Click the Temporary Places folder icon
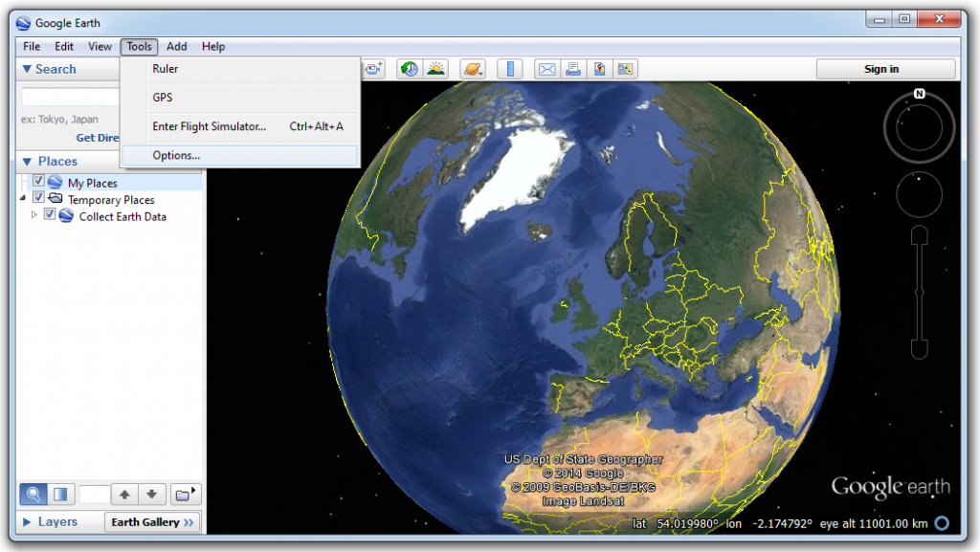This screenshot has height=552, width=980. pyautogui.click(x=56, y=199)
